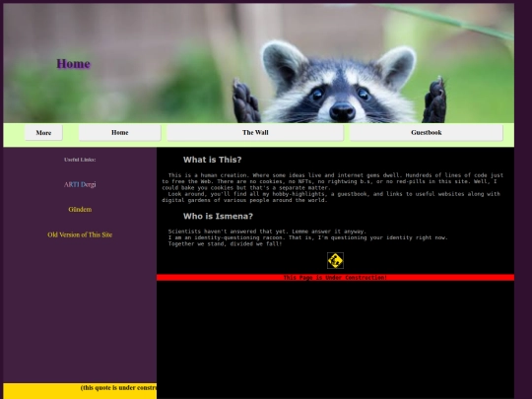
Task: Visit the Guestbook page
Action: pyautogui.click(x=427, y=133)
